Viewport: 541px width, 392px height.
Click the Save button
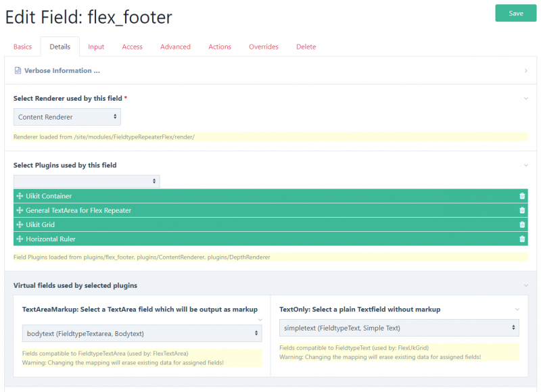[516, 13]
